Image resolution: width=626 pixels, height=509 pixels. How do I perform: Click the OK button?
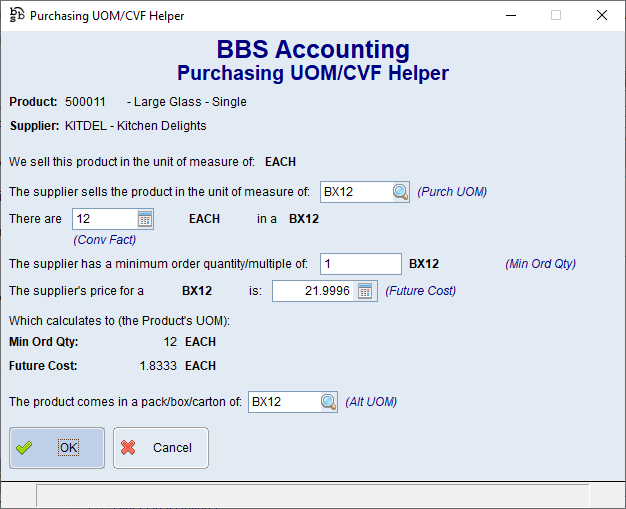click(x=57, y=448)
